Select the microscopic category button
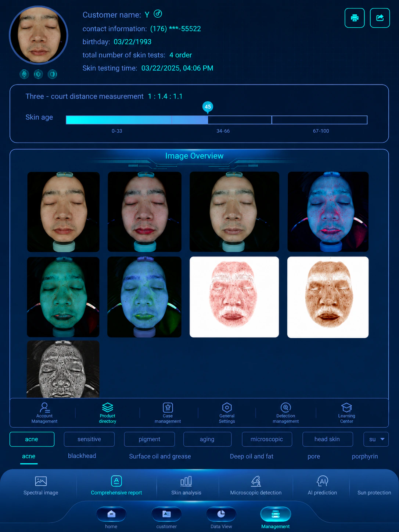This screenshot has height=532, width=399. tap(267, 439)
